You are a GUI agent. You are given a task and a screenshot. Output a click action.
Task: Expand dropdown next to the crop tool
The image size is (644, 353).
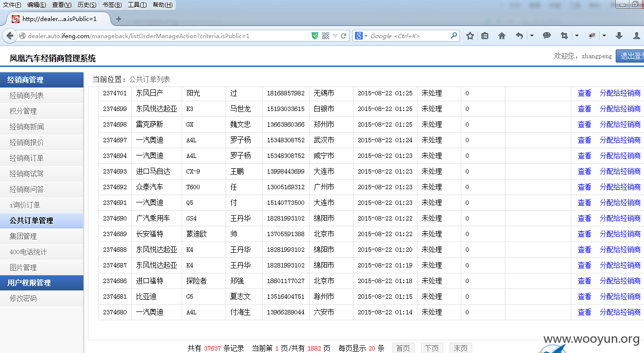point(577,36)
